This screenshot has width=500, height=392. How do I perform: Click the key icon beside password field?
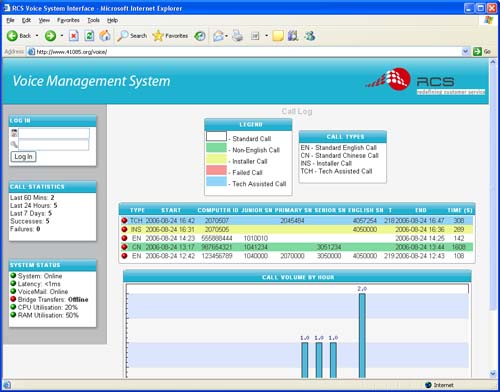(14, 144)
